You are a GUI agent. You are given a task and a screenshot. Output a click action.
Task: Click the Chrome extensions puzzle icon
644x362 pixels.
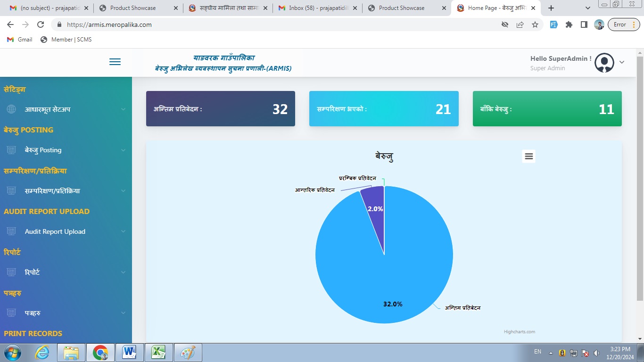coord(569,25)
